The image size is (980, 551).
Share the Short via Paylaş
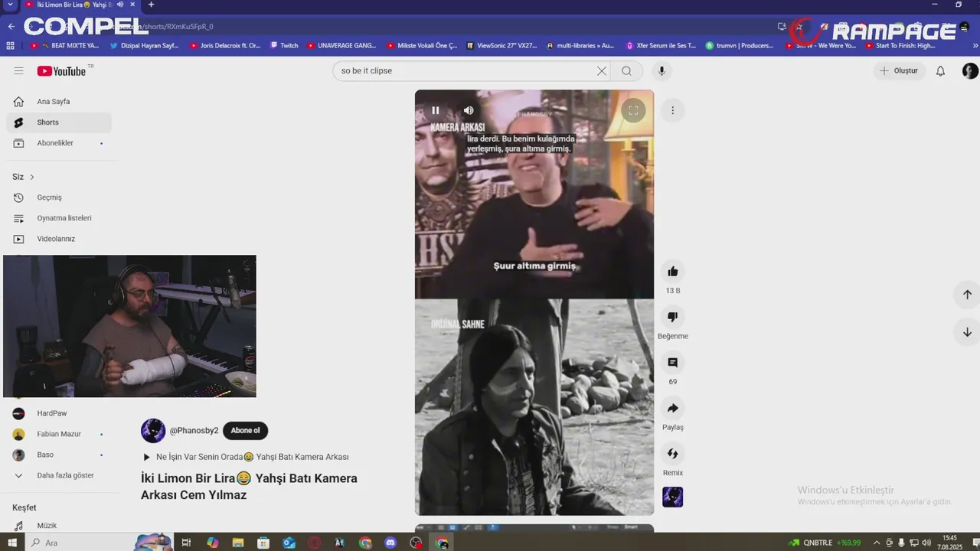[672, 408]
